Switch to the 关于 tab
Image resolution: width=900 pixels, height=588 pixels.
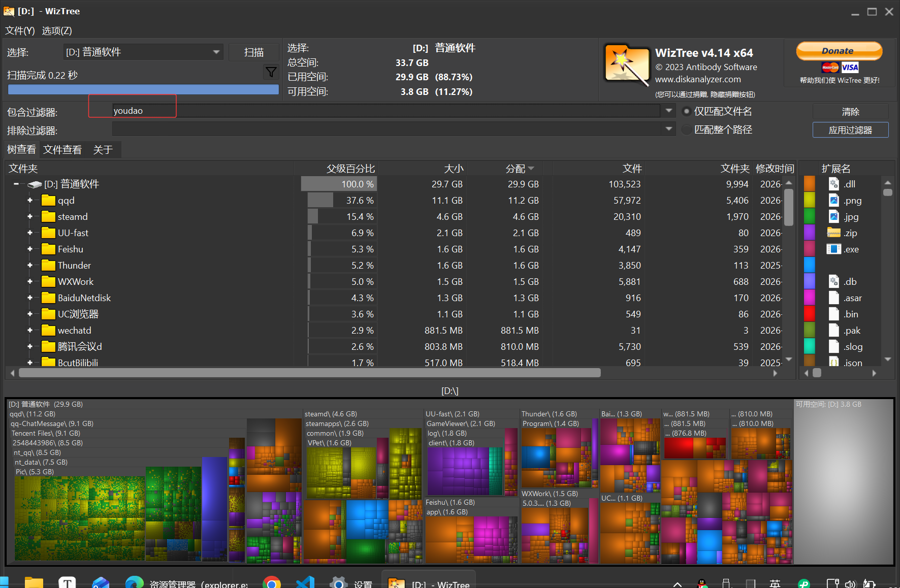[x=103, y=150]
